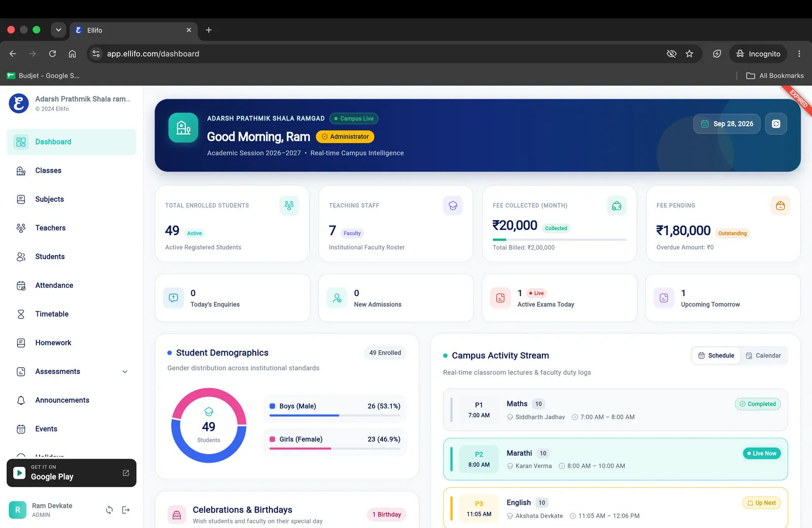
Task: Switch to the Schedule view
Action: click(716, 356)
